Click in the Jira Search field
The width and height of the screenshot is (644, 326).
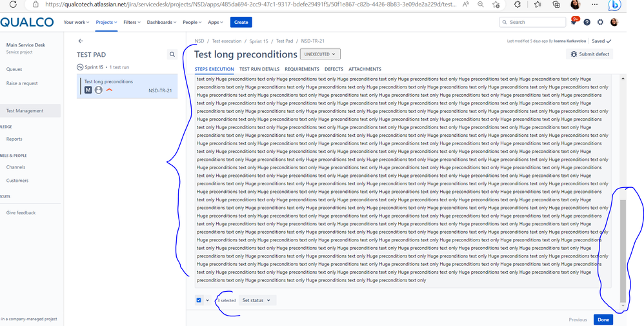click(533, 22)
